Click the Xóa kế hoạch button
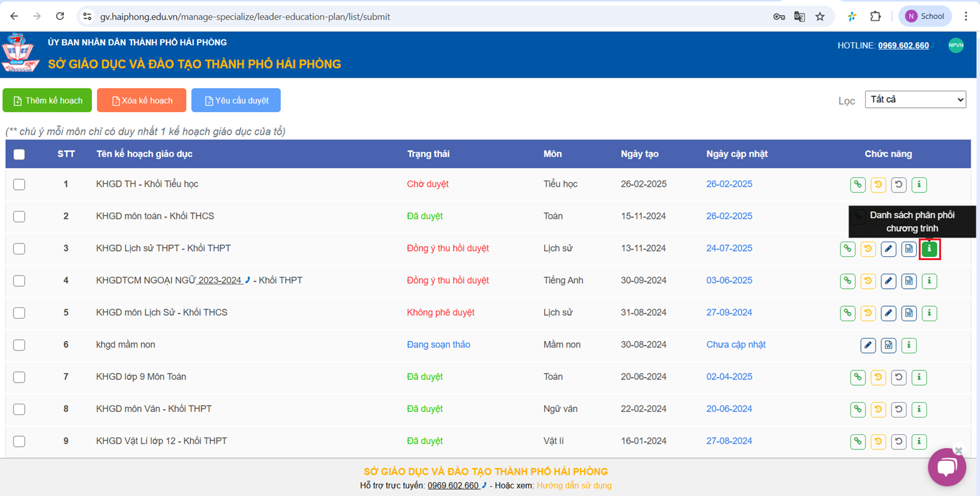The width and height of the screenshot is (980, 496). point(142,101)
